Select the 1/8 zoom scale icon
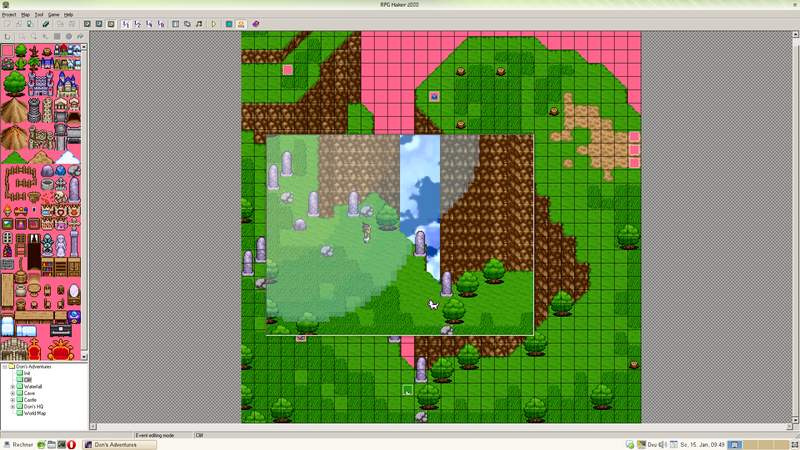 tap(161, 24)
